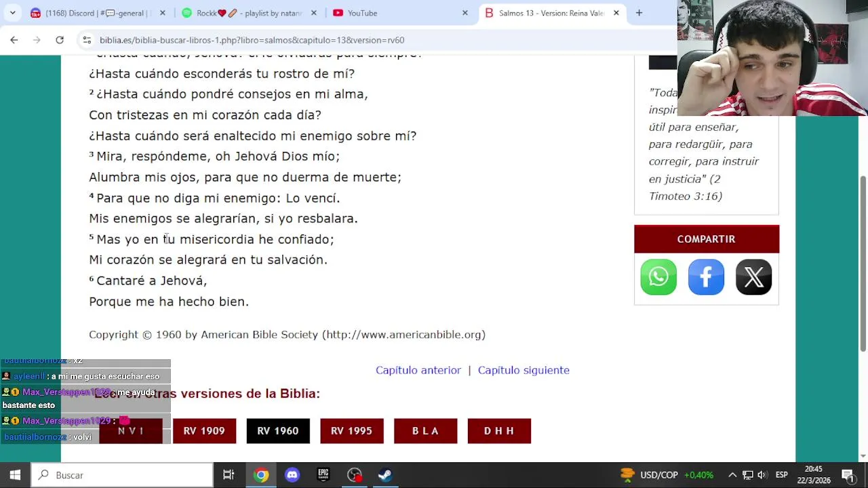Close the YouTube tab
This screenshot has height=488, width=868.
pyautogui.click(x=465, y=13)
